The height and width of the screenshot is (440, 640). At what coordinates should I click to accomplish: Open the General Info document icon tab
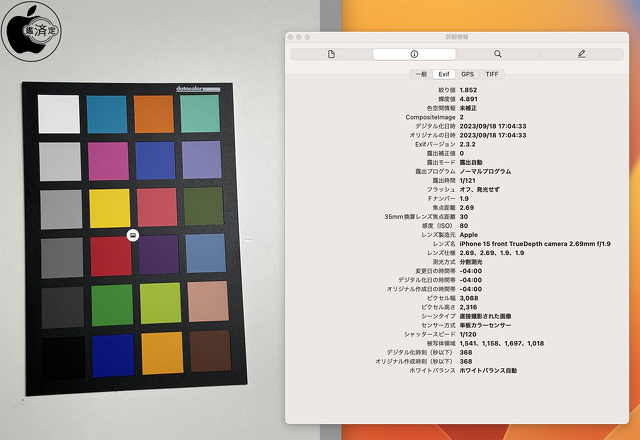pos(331,54)
